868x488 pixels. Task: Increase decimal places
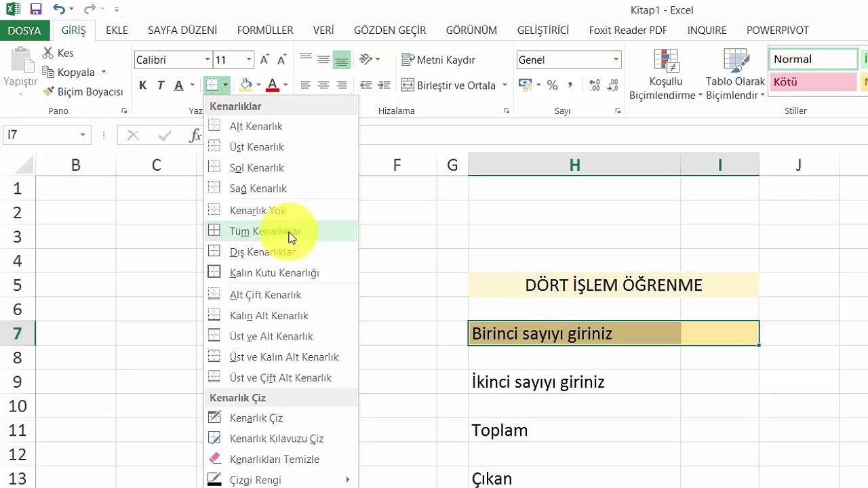pos(595,85)
